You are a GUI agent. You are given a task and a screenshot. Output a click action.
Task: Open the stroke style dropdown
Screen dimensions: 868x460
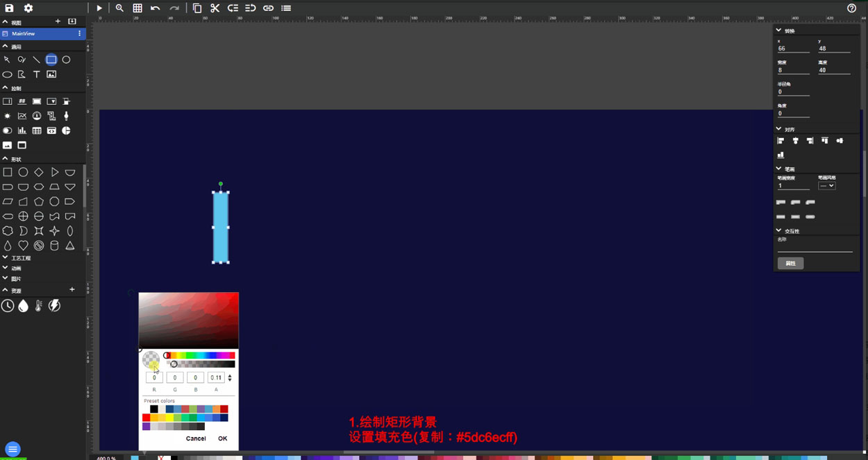(x=826, y=186)
